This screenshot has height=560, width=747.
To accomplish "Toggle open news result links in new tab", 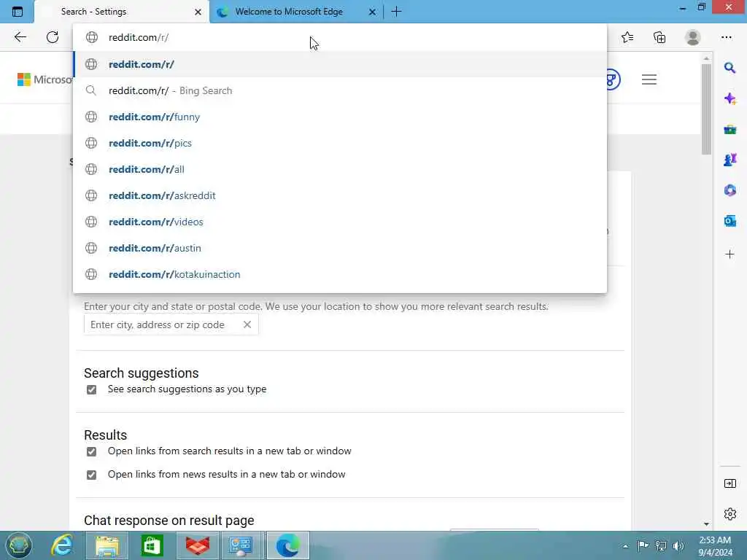I will [91, 475].
